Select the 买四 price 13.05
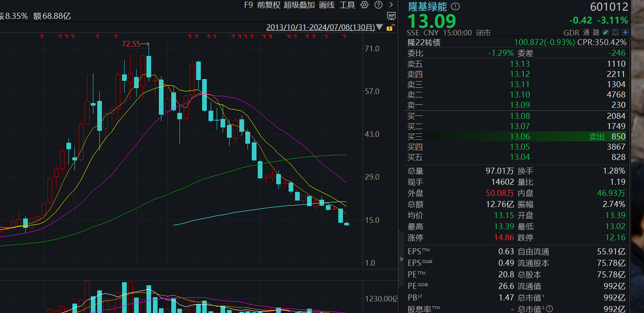 [x=520, y=147]
